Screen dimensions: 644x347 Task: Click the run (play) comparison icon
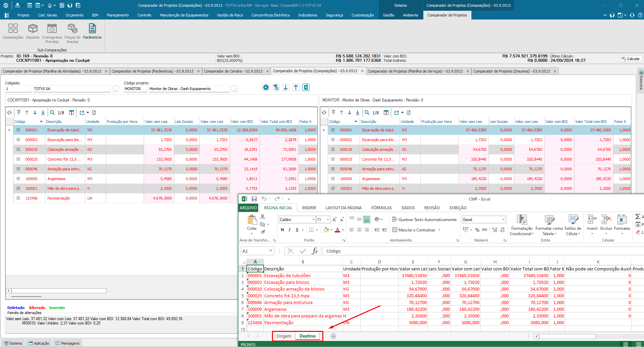[x=266, y=87]
